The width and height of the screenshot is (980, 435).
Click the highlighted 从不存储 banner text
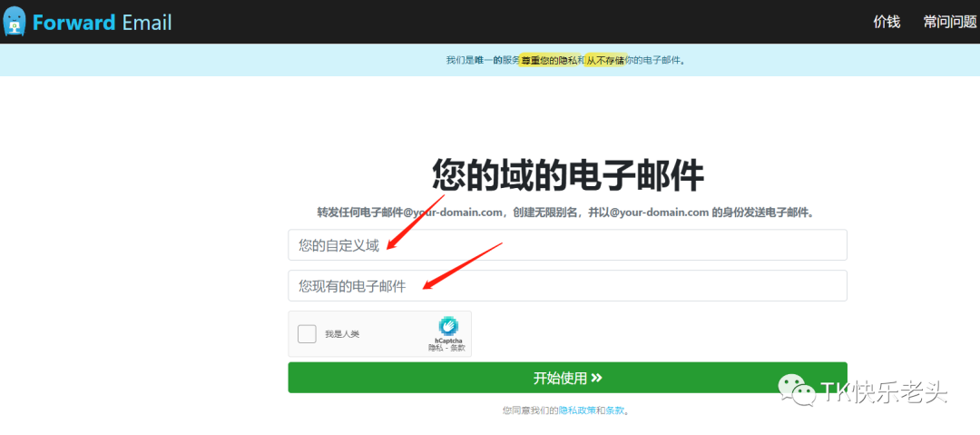[605, 60]
